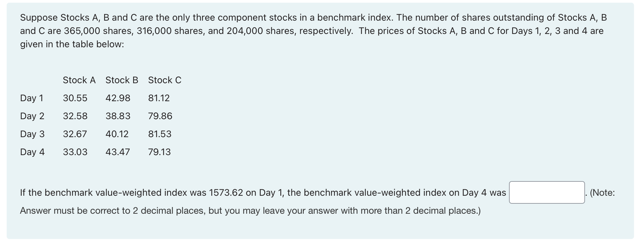Click the value 30.55 in the table
Image resolution: width=644 pixels, height=241 pixels.
click(75, 98)
